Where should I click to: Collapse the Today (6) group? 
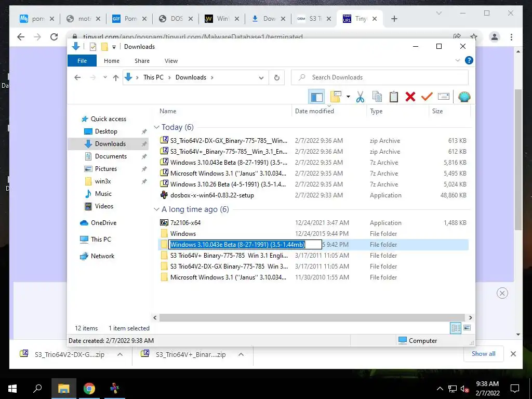coord(156,127)
